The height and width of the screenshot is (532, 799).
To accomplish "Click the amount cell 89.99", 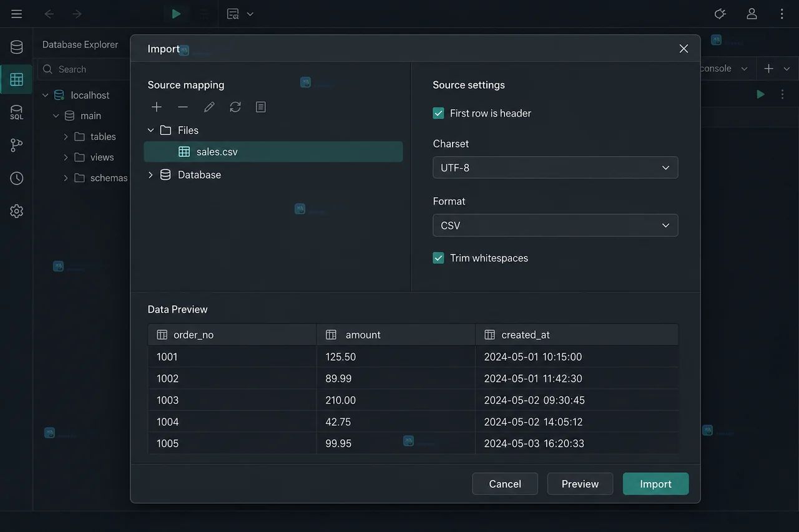I will 396,379.
